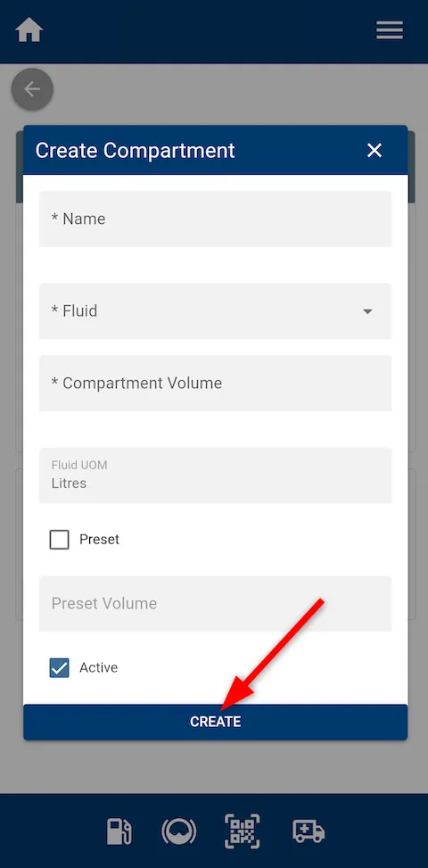
Task: Expand the Fluid dropdown arrow
Action: tap(367, 311)
